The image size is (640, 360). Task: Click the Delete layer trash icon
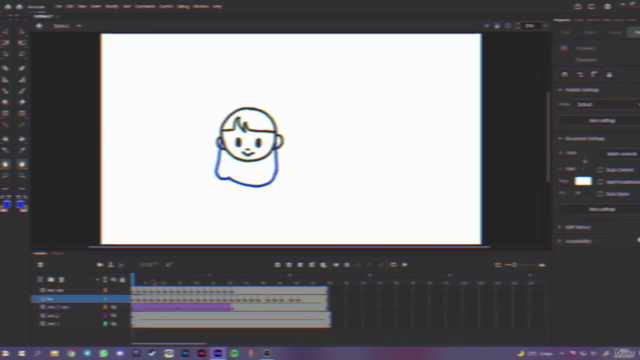click(61, 280)
